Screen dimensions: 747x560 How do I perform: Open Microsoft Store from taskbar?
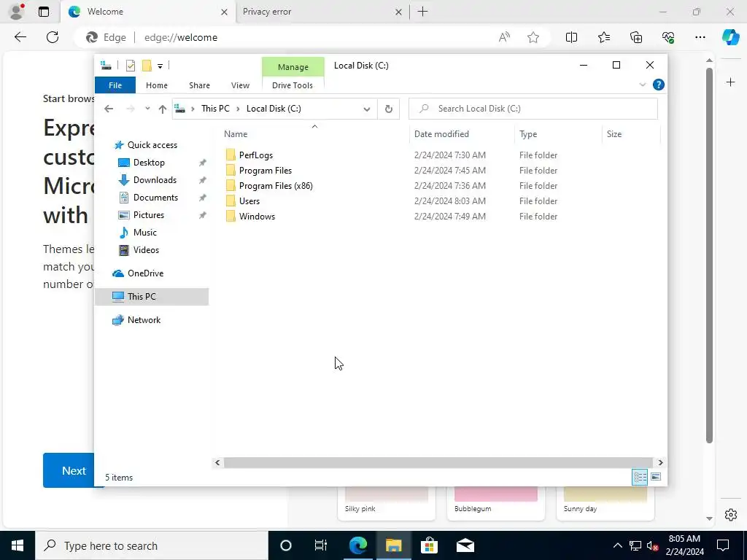429,545
